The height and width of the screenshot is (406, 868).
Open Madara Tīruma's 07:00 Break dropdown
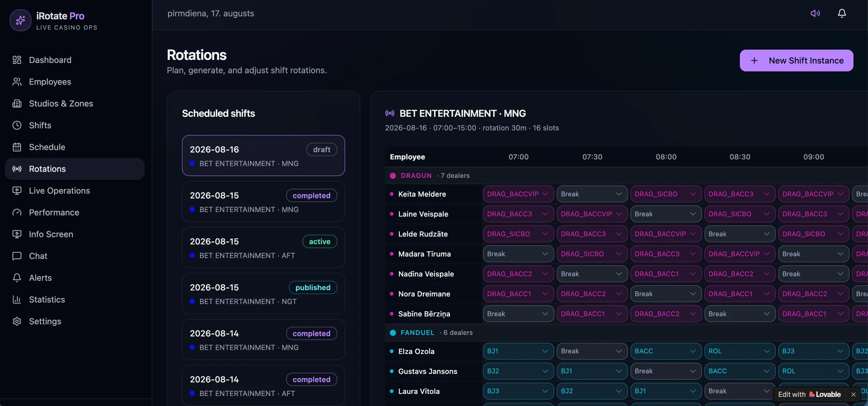click(518, 254)
